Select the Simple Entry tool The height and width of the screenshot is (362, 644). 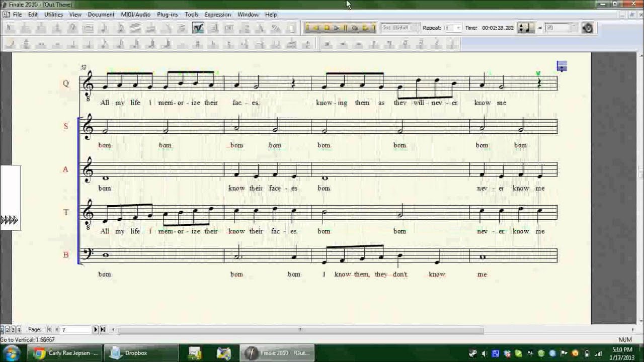[x=104, y=28]
